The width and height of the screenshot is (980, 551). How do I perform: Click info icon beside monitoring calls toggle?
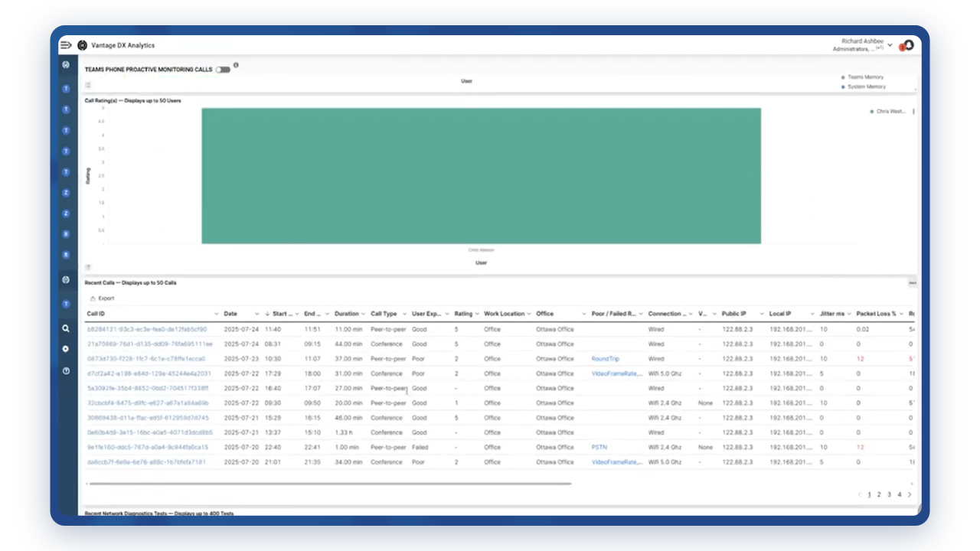(236, 65)
